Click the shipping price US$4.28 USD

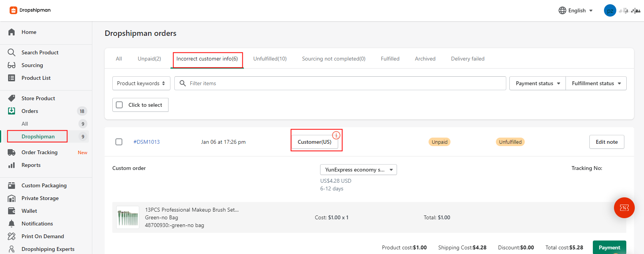pos(336,181)
